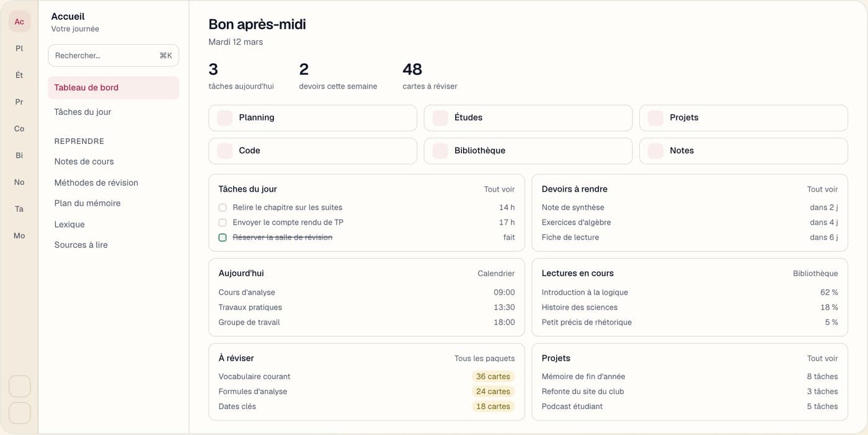Select Tâches du jour in sidebar

[x=113, y=112]
